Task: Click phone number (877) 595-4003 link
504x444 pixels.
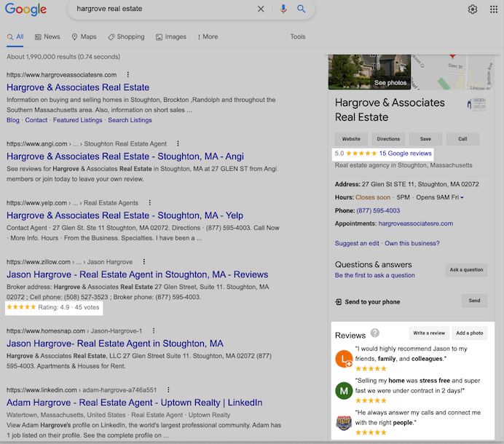Action: [x=378, y=210]
